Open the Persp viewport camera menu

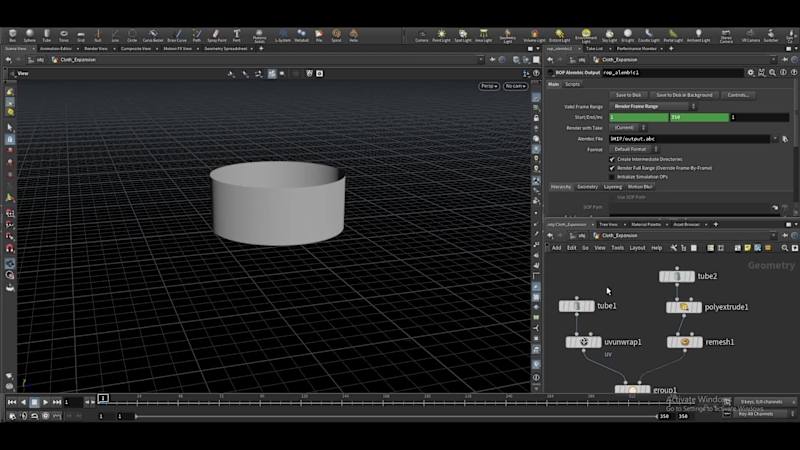pyautogui.click(x=488, y=86)
